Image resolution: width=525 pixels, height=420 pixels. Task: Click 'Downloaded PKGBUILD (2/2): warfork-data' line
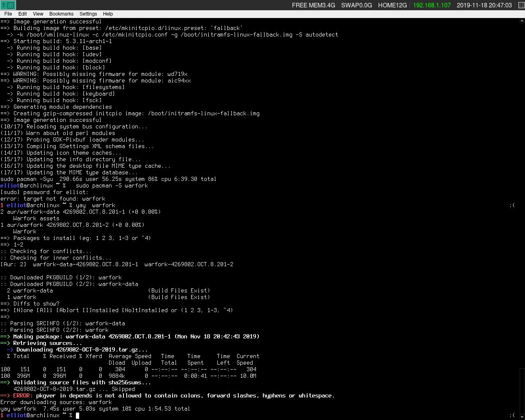click(69, 284)
